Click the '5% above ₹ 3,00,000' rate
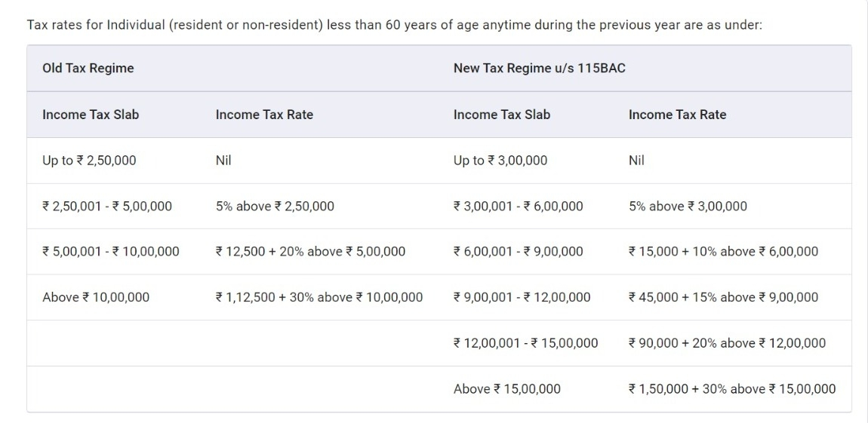868x423 pixels. coord(688,207)
